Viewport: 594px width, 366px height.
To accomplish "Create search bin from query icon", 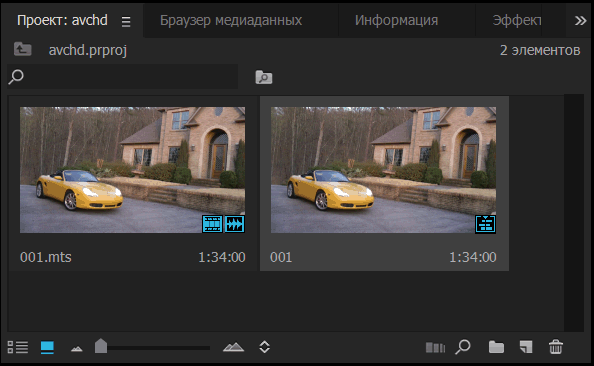I will [x=264, y=77].
